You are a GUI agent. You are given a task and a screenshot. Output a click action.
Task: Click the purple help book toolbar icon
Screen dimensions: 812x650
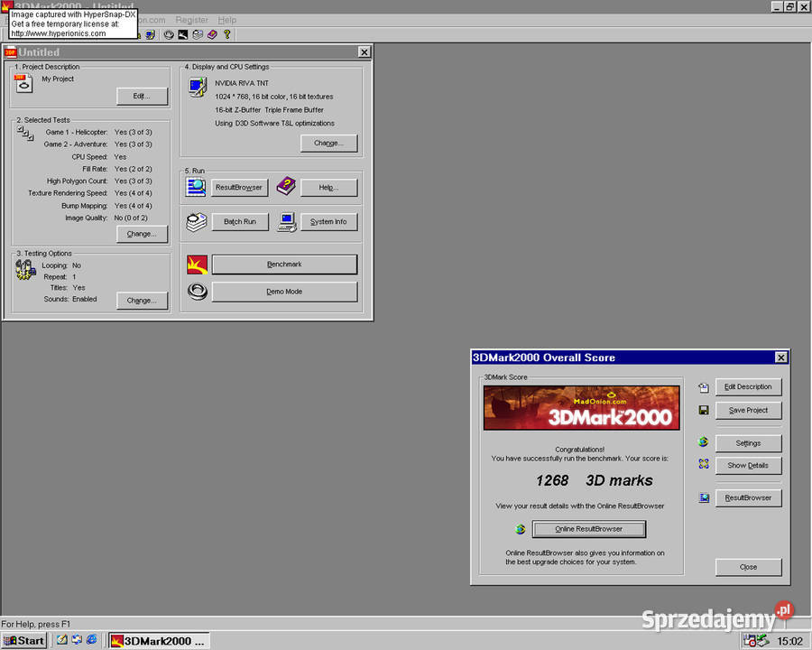click(x=212, y=34)
